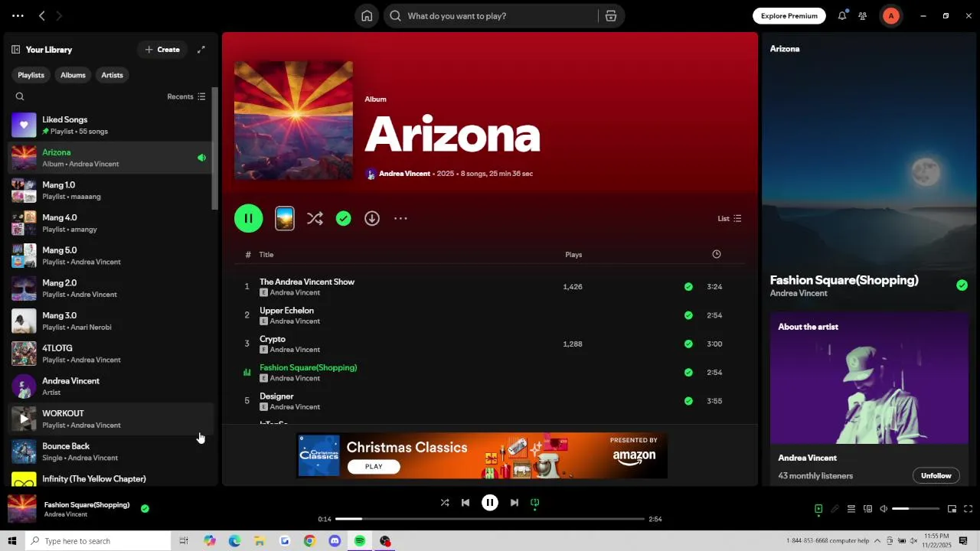Download the Arizona album
Viewport: 980px width, 551px height.
pos(372,219)
